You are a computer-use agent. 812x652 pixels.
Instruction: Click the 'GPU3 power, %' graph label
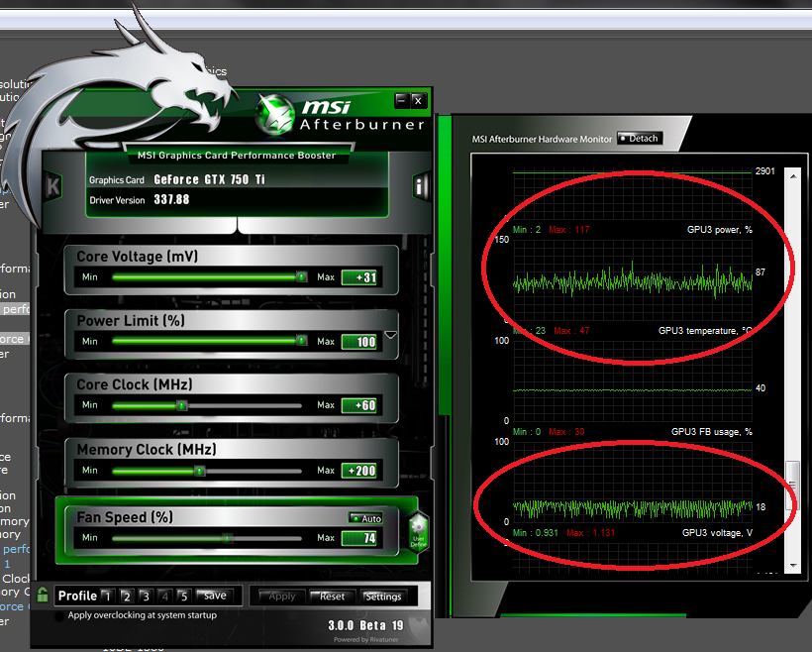pyautogui.click(x=719, y=230)
